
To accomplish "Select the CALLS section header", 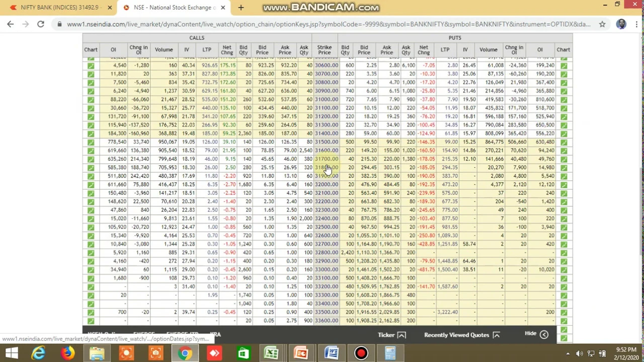I will click(197, 38).
